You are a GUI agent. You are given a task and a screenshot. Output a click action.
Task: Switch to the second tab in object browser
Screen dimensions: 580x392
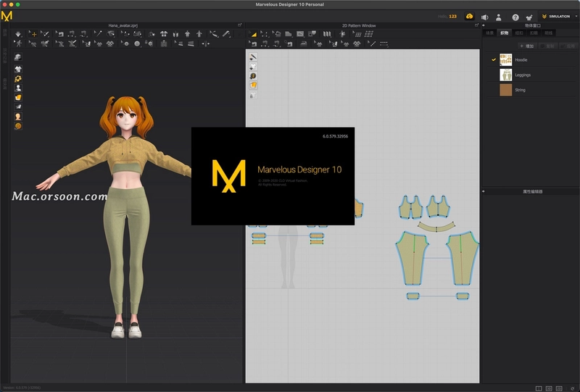point(504,33)
